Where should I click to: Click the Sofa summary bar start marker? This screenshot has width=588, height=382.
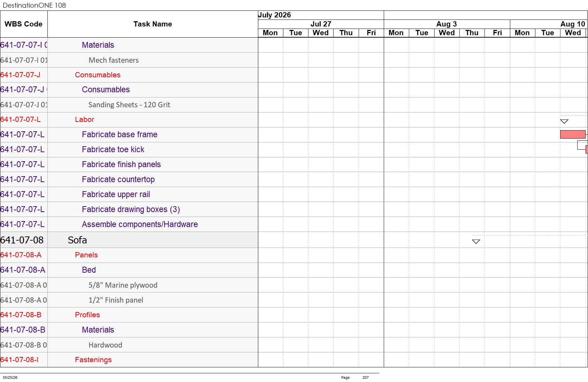pyautogui.click(x=476, y=241)
